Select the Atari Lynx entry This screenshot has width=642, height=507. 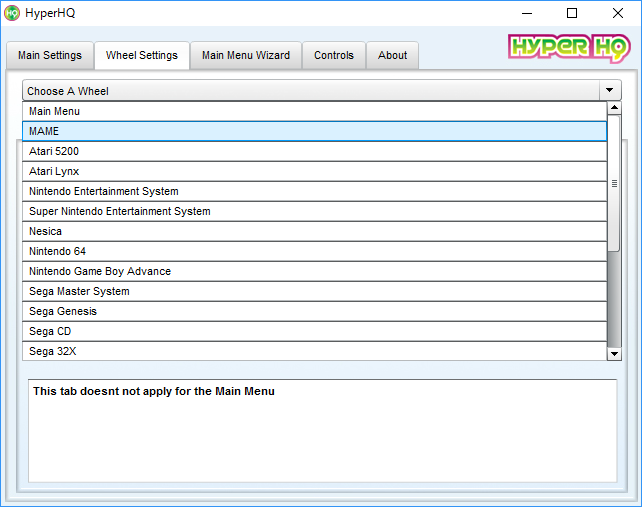click(x=314, y=172)
